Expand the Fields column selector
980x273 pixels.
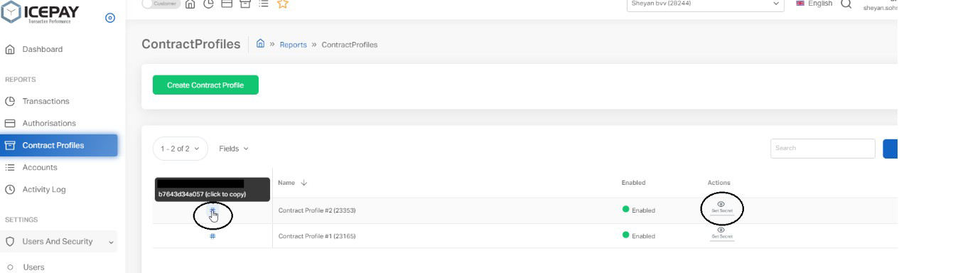[x=234, y=149]
